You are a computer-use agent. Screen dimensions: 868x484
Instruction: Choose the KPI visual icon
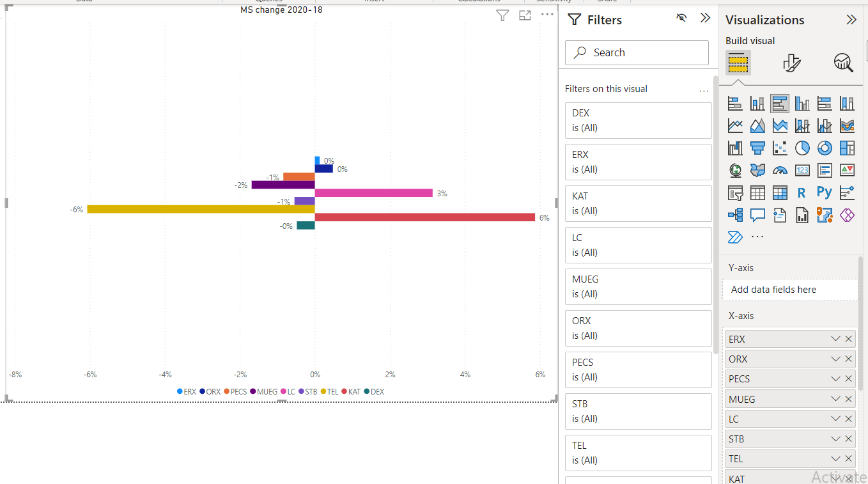point(847,170)
